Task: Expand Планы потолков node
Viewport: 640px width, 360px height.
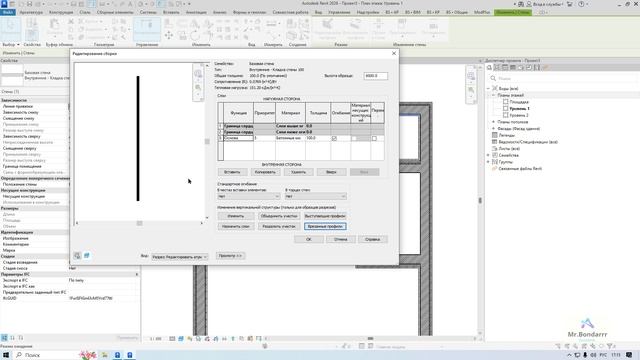Action: tap(493, 122)
